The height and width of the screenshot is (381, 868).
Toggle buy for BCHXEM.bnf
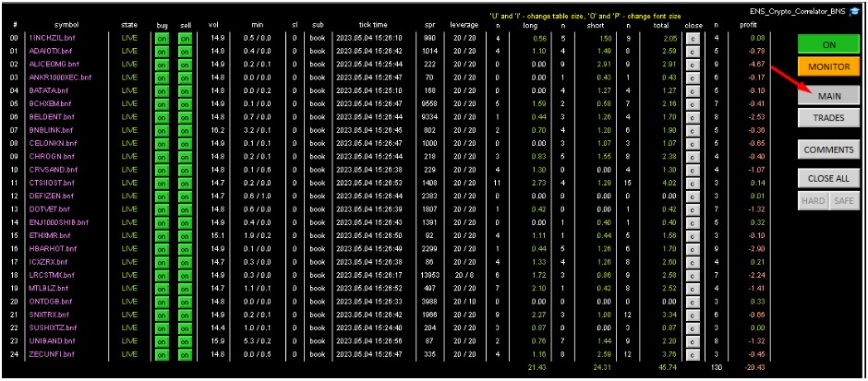(162, 104)
